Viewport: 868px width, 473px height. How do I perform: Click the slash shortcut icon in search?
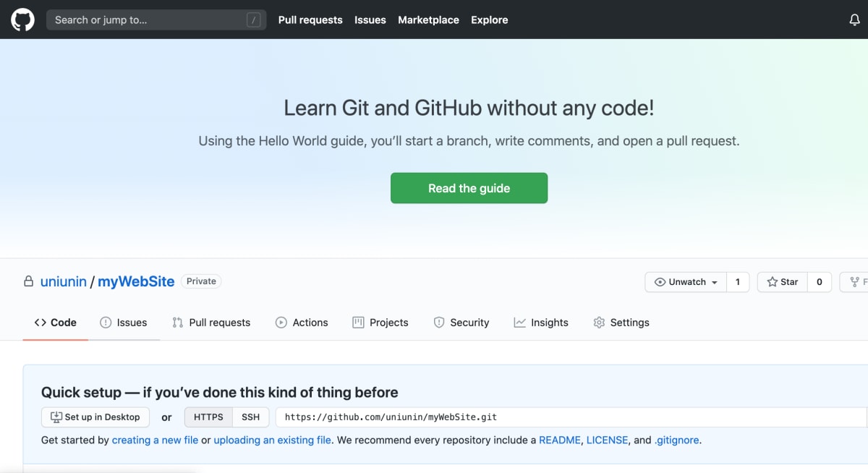(x=253, y=20)
